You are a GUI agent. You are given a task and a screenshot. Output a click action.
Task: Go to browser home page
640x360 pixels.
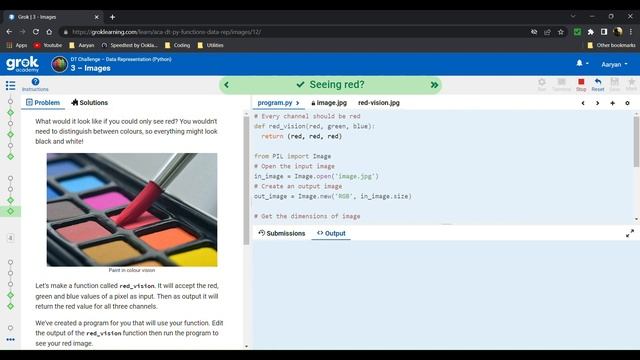click(x=49, y=32)
